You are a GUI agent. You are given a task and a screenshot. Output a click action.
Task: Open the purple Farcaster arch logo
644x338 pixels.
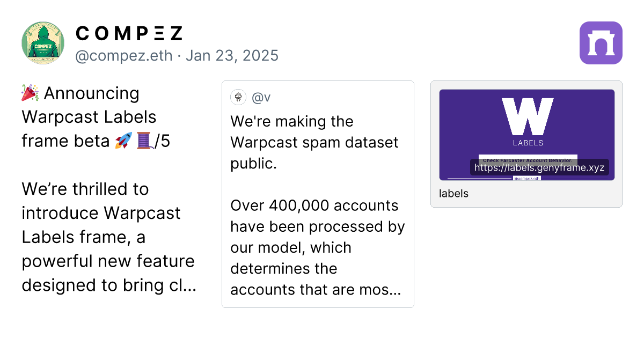tap(601, 43)
